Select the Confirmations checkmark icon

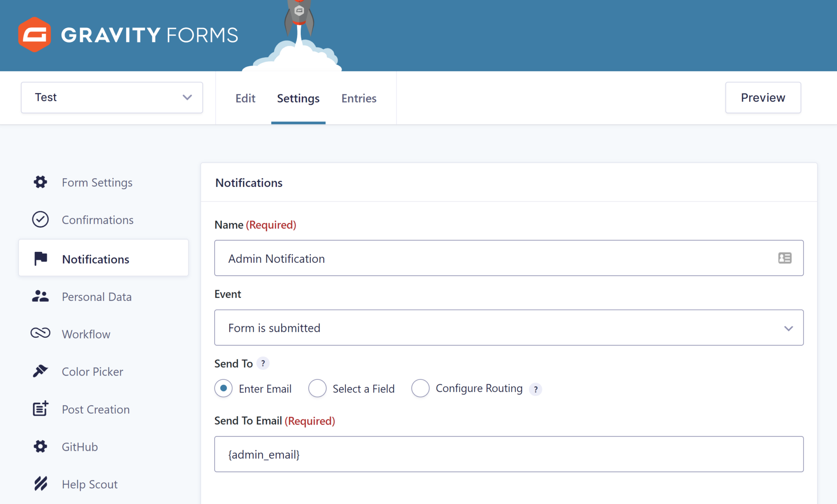40,220
